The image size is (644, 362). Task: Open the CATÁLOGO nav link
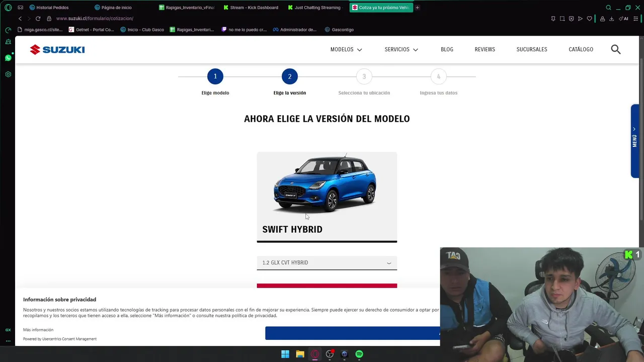[x=581, y=49]
